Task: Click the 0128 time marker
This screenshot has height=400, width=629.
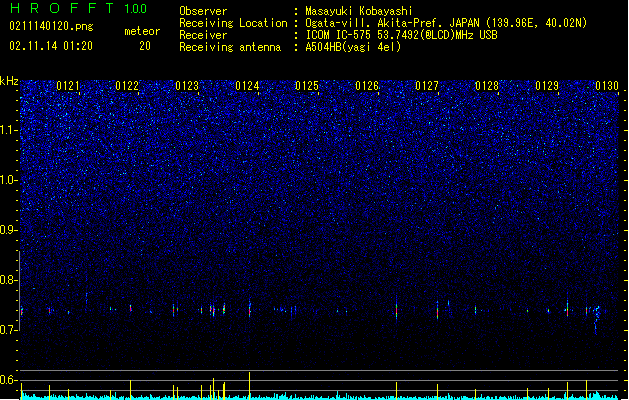Action: click(487, 86)
